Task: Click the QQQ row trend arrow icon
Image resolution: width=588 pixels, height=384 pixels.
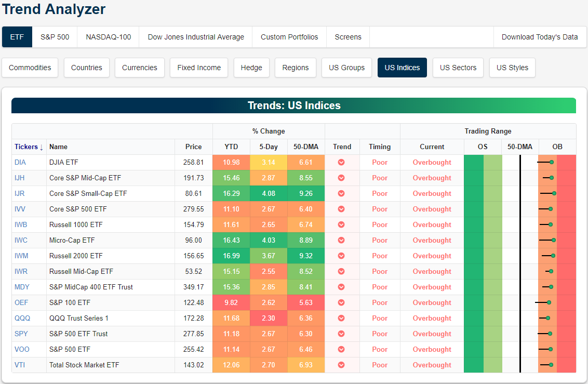Action: [341, 318]
